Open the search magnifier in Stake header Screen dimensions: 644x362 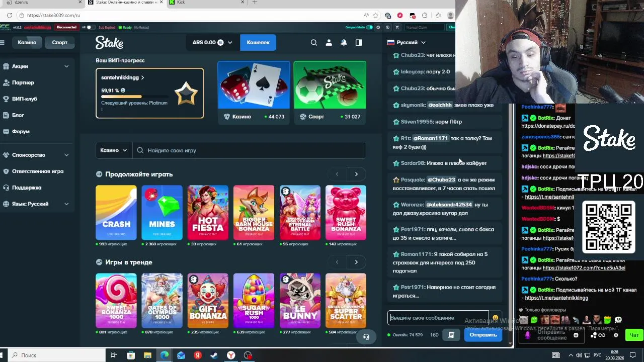pyautogui.click(x=314, y=43)
